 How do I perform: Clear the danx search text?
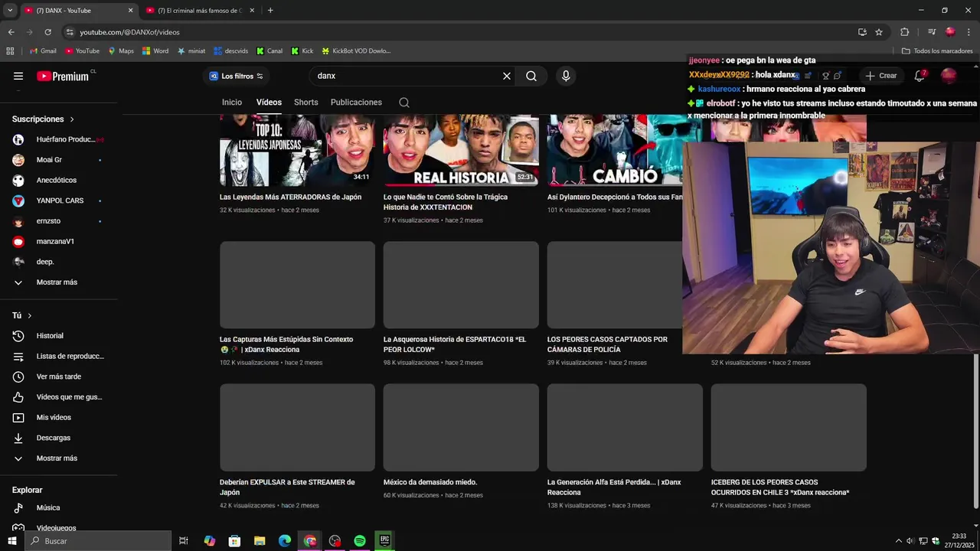click(506, 76)
